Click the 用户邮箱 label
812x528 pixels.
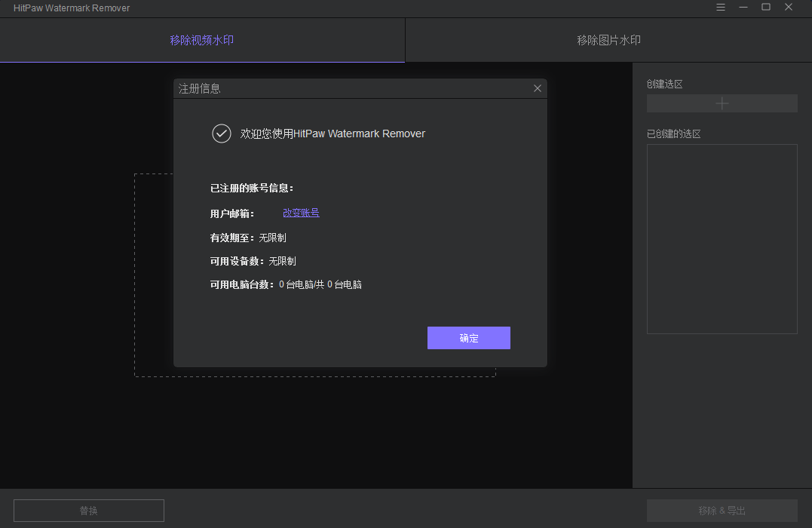(232, 213)
